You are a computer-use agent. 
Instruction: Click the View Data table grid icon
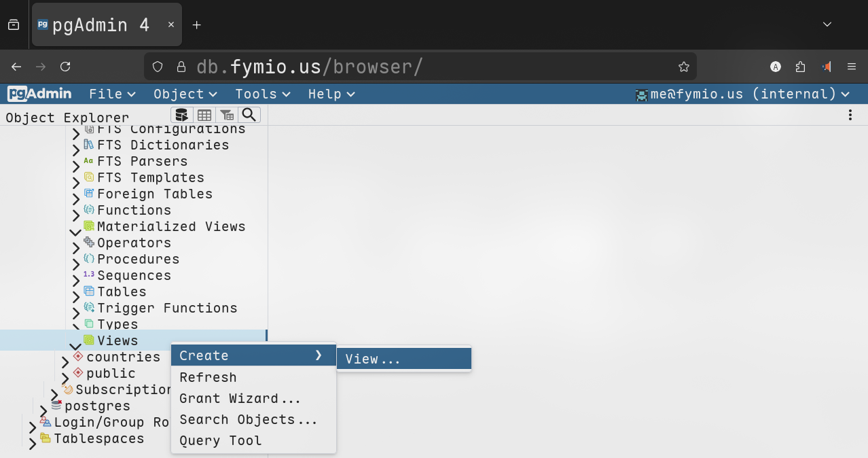[x=204, y=115]
